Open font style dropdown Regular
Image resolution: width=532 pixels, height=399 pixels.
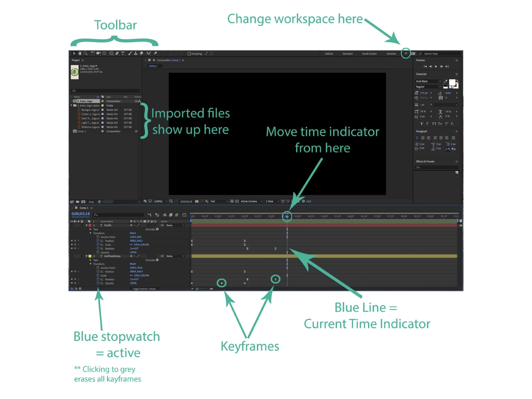coord(429,87)
